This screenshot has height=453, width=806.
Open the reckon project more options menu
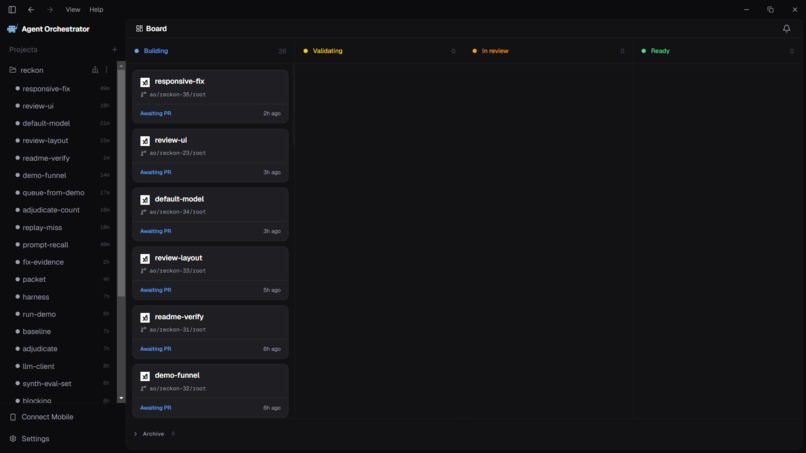[x=106, y=69]
